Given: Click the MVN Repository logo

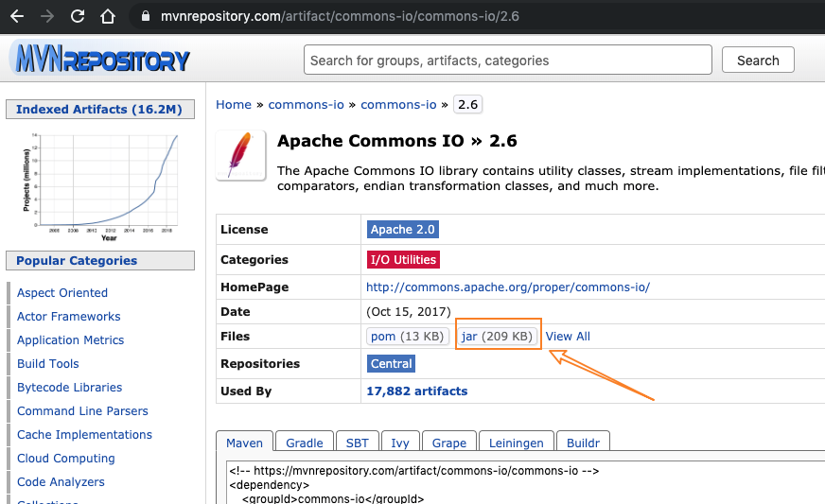Looking at the screenshot, I should coord(102,59).
